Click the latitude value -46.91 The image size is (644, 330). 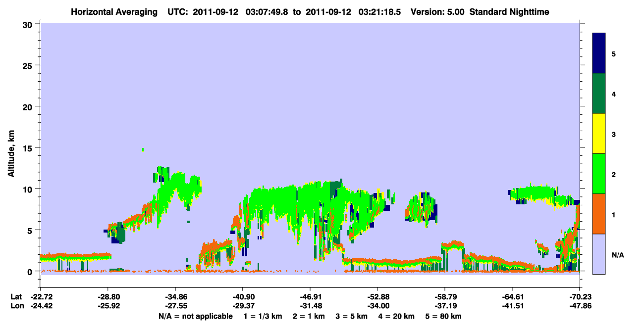click(x=310, y=297)
